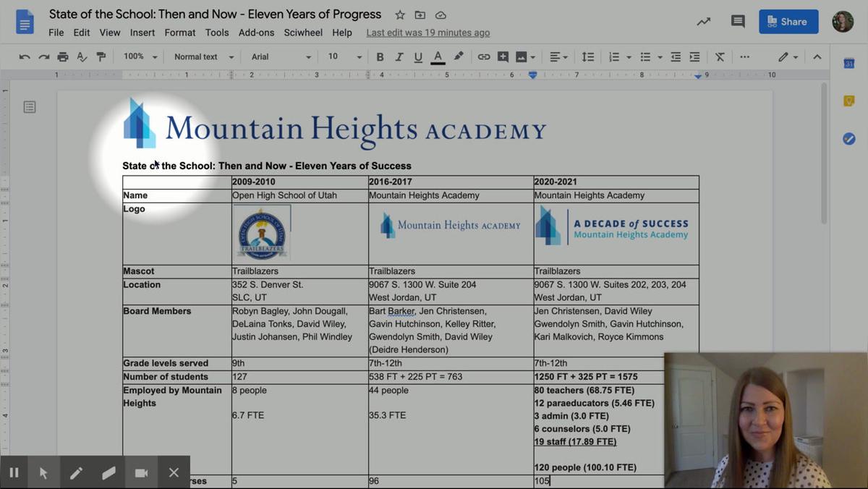This screenshot has width=868, height=489.
Task: Run the spelling and grammar check icon
Action: [82, 56]
